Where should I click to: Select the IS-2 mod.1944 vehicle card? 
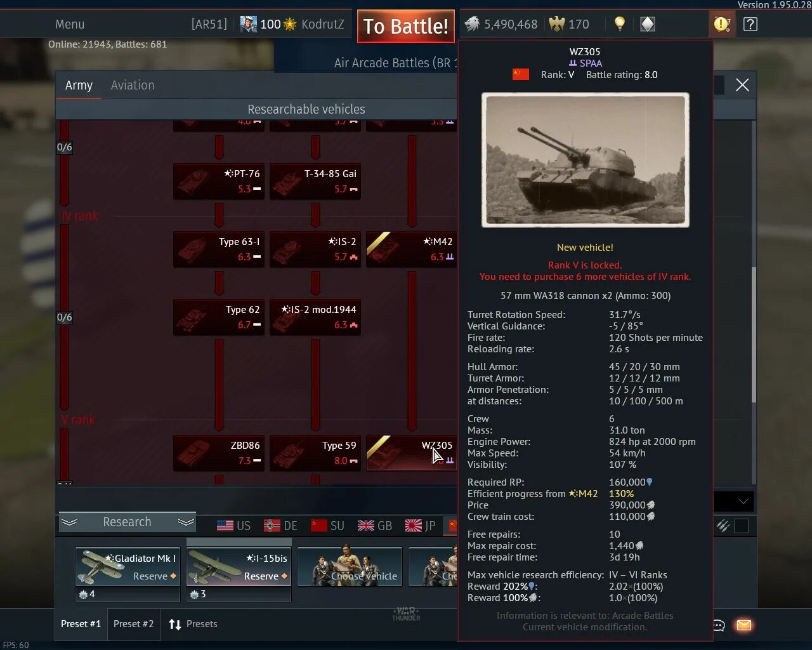click(315, 317)
